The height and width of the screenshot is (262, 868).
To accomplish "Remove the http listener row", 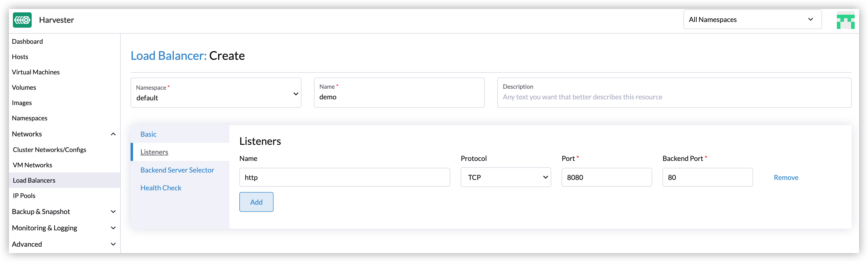I will pos(785,177).
